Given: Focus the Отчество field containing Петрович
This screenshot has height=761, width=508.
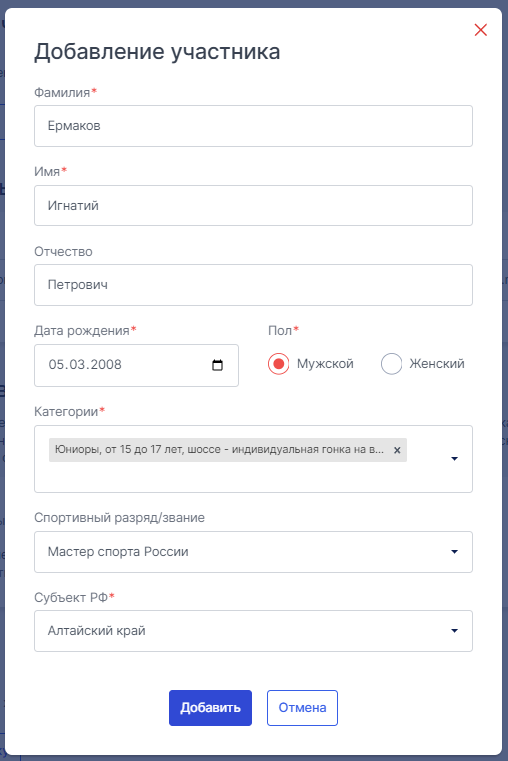Looking at the screenshot, I should tap(253, 285).
